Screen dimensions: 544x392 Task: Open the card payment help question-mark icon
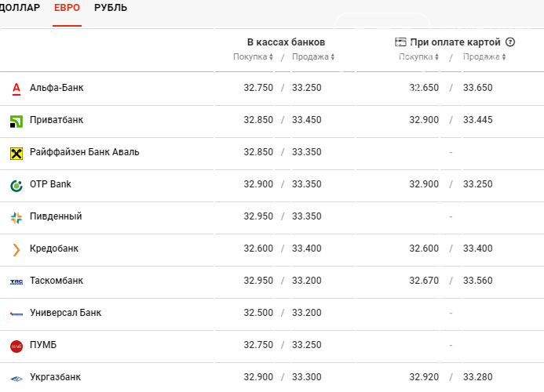tap(510, 42)
